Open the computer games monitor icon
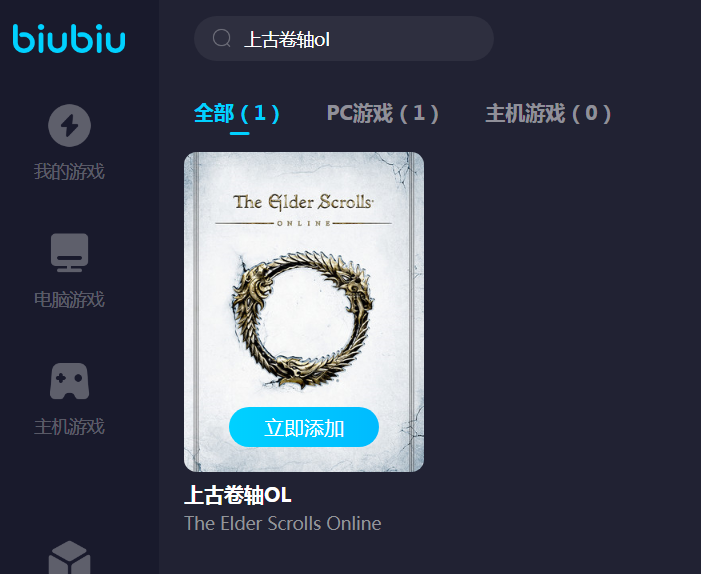Viewport: 701px width, 574px height. pyautogui.click(x=69, y=253)
